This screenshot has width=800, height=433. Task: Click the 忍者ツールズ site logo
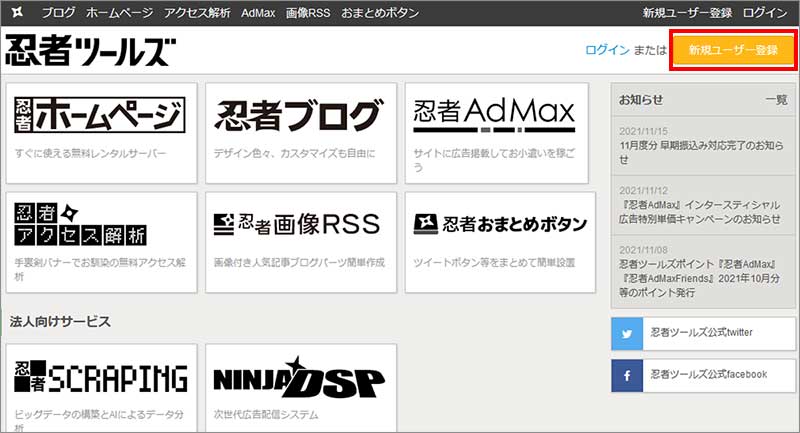point(90,50)
